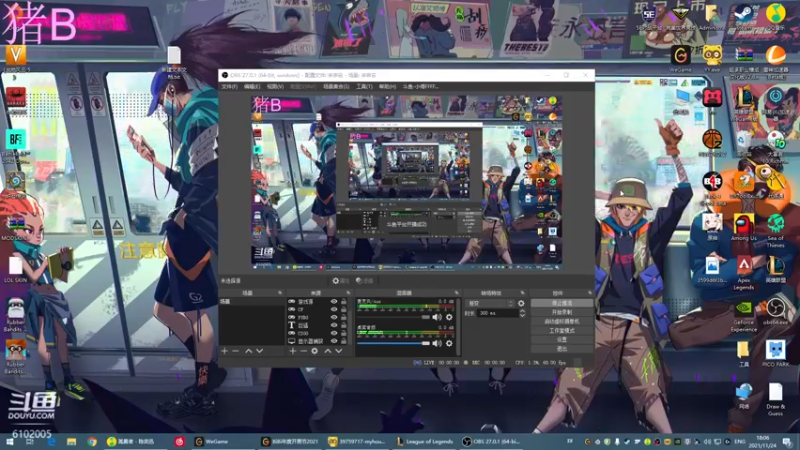Stop streaming via top Controls button

point(562,303)
